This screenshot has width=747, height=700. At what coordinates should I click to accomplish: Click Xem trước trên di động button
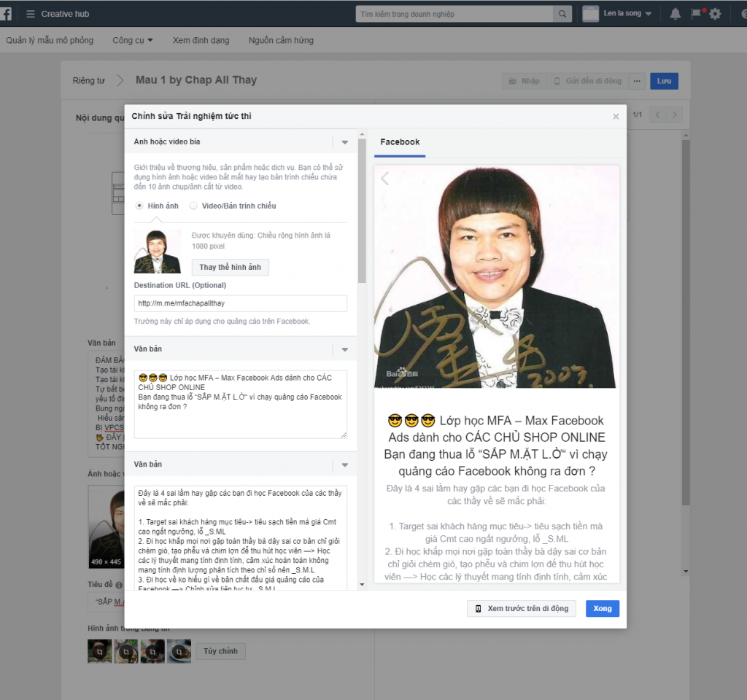pyautogui.click(x=522, y=609)
